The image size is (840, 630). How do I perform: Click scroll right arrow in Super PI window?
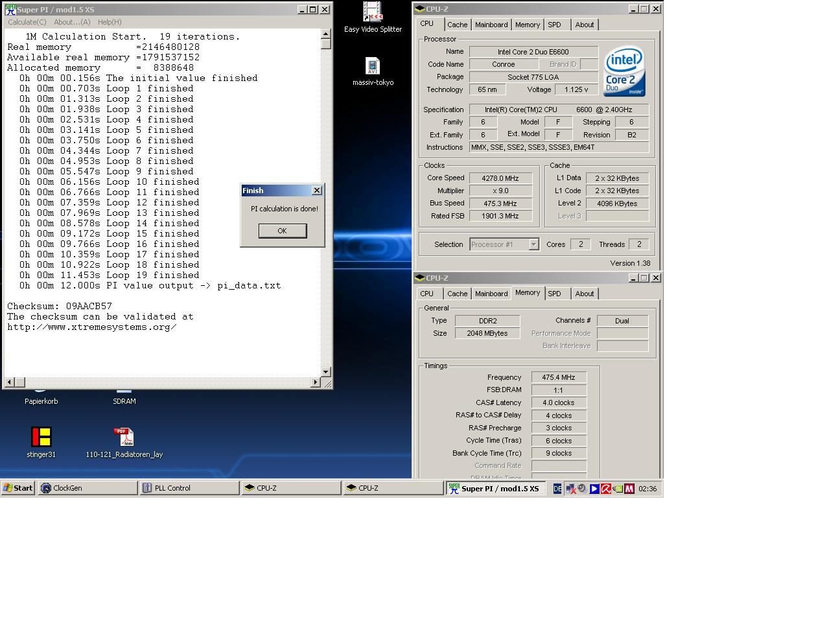click(316, 382)
